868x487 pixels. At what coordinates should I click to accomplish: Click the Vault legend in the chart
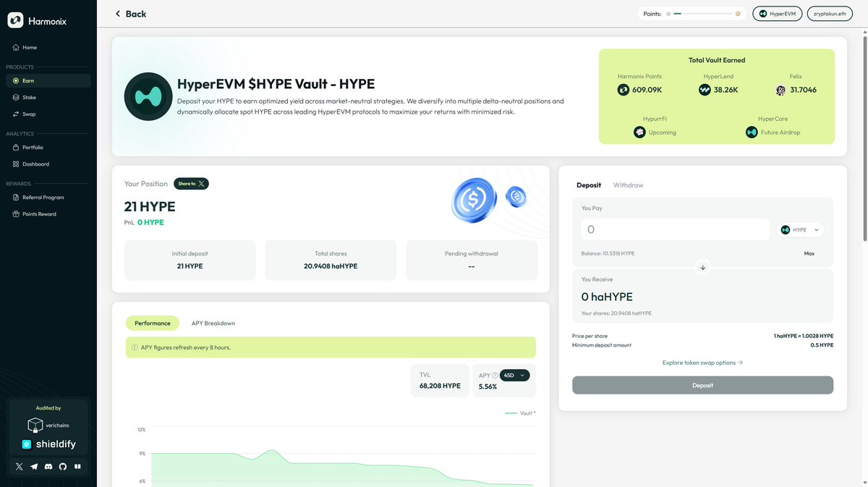tap(519, 413)
